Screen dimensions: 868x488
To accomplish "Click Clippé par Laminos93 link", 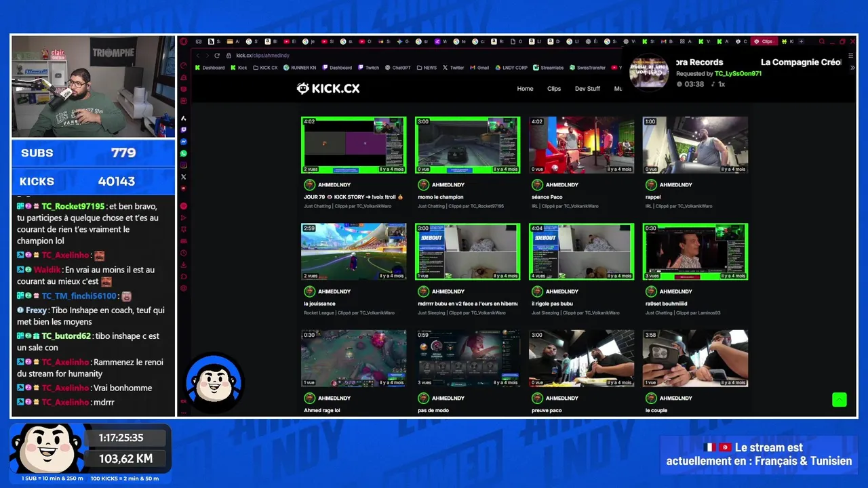I will (698, 312).
